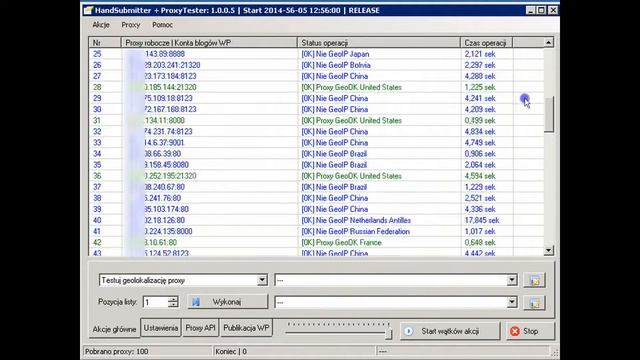Image resolution: width=640 pixels, height=360 pixels.
Task: Click the Status operacji column header
Action: [379, 42]
